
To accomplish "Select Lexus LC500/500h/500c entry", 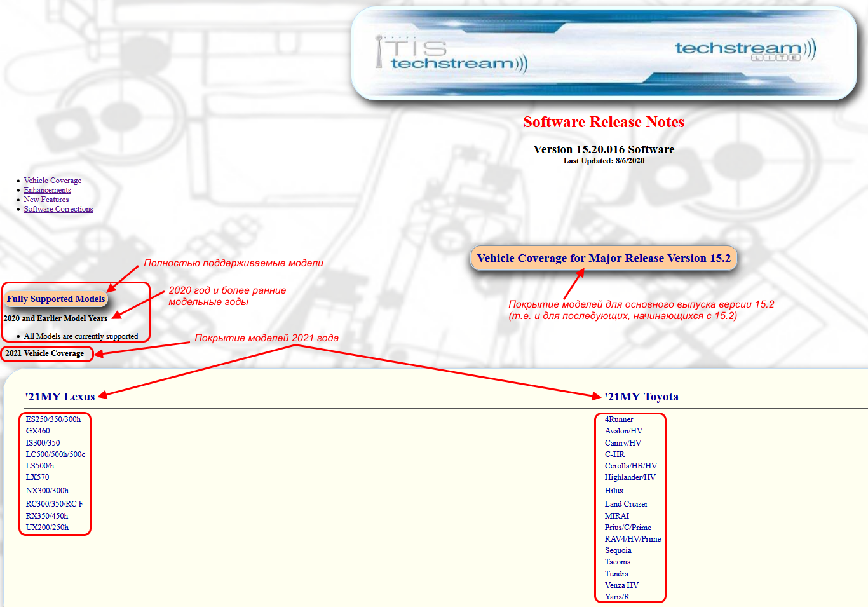I will click(55, 454).
